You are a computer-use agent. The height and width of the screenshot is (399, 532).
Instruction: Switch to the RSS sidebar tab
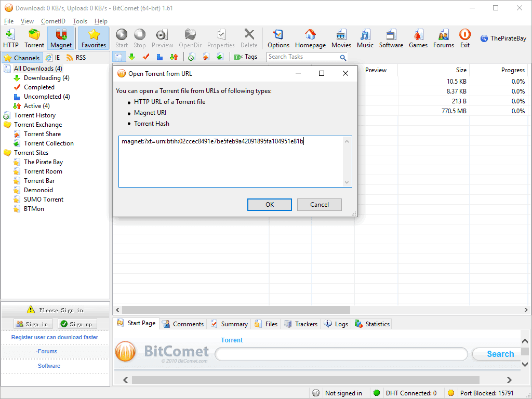click(76, 58)
